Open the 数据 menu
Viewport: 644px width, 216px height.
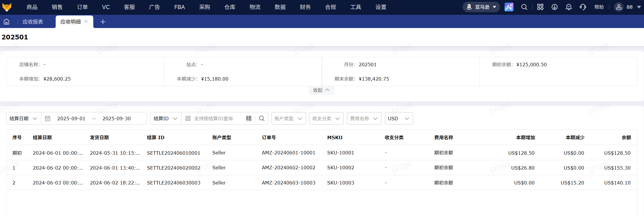280,7
